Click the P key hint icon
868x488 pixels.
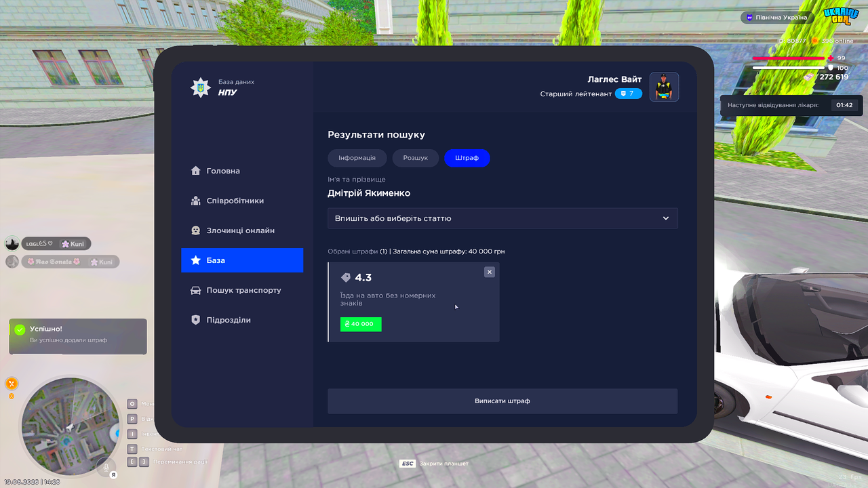click(133, 419)
